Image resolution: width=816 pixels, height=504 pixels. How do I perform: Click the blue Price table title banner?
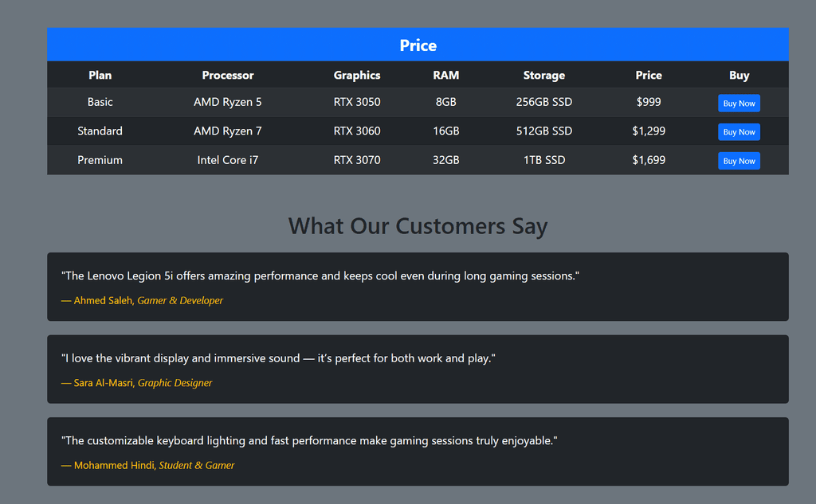(x=418, y=45)
